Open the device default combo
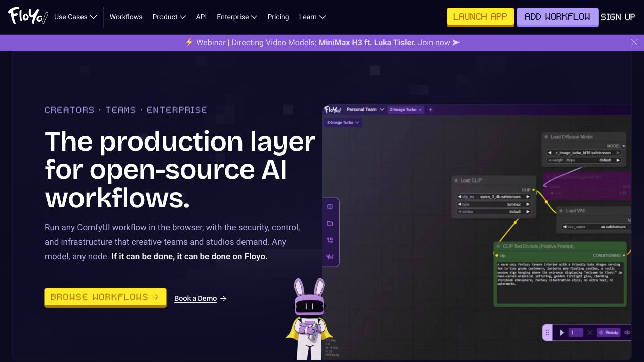This screenshot has height=362, width=644. point(494,212)
